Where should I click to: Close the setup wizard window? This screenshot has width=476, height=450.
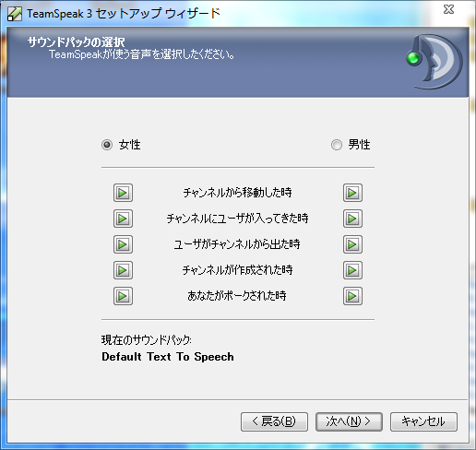(448, 9)
